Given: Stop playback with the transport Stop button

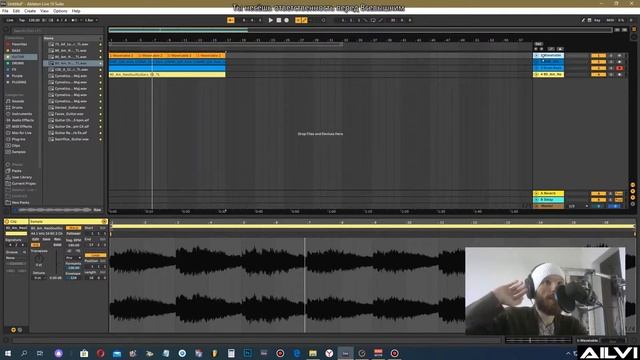Looking at the screenshot, I should pyautogui.click(x=278, y=20).
